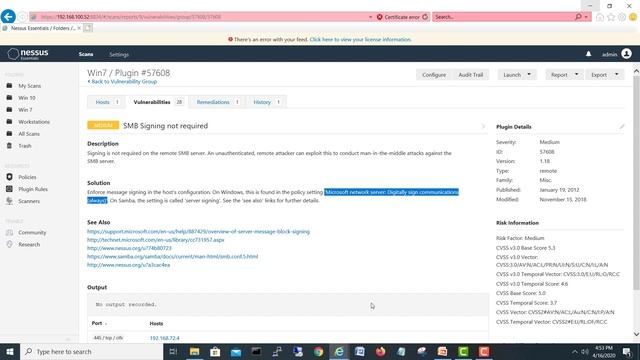Open a new browser tab
The height and width of the screenshot is (360, 640).
88,28
